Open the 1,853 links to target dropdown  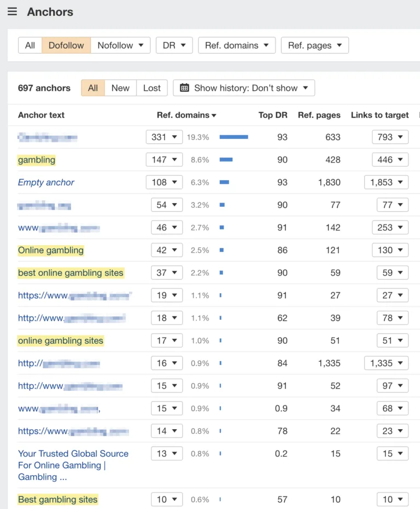point(386,182)
